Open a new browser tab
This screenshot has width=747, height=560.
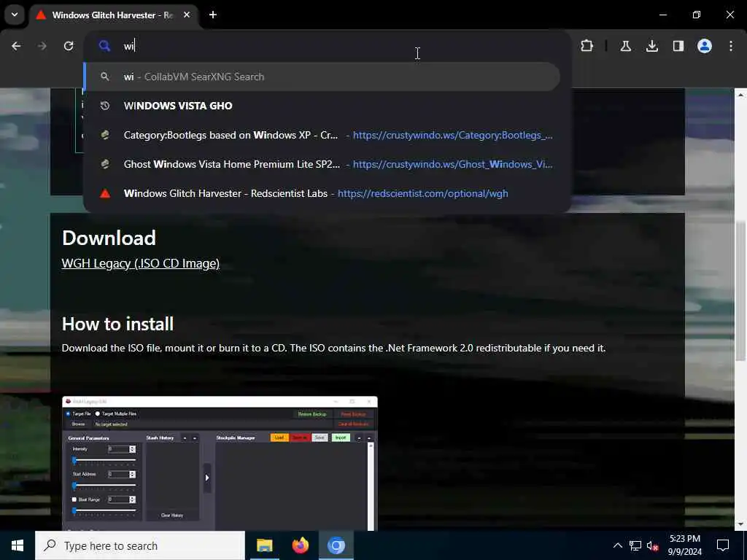(x=213, y=15)
